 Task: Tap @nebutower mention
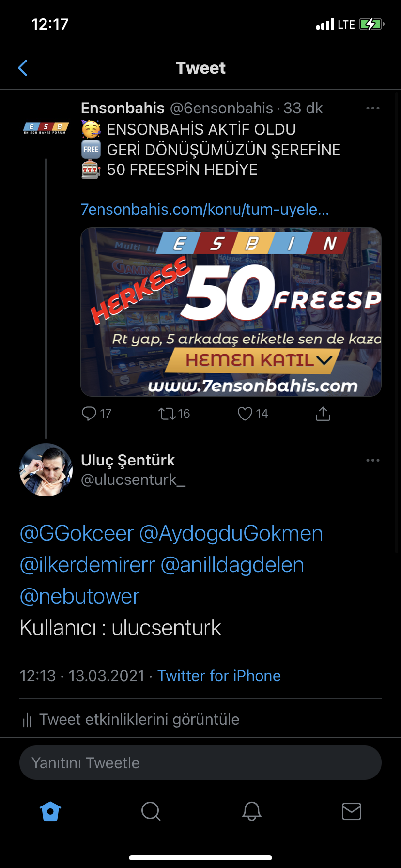click(x=79, y=596)
